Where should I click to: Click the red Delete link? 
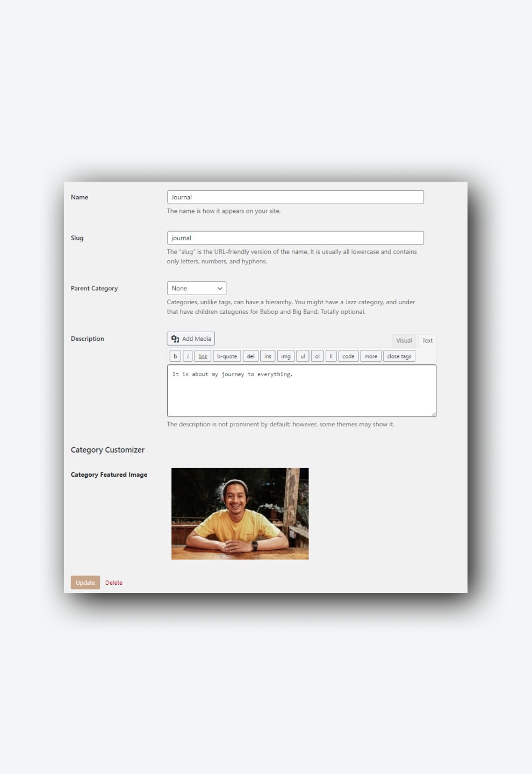(114, 583)
